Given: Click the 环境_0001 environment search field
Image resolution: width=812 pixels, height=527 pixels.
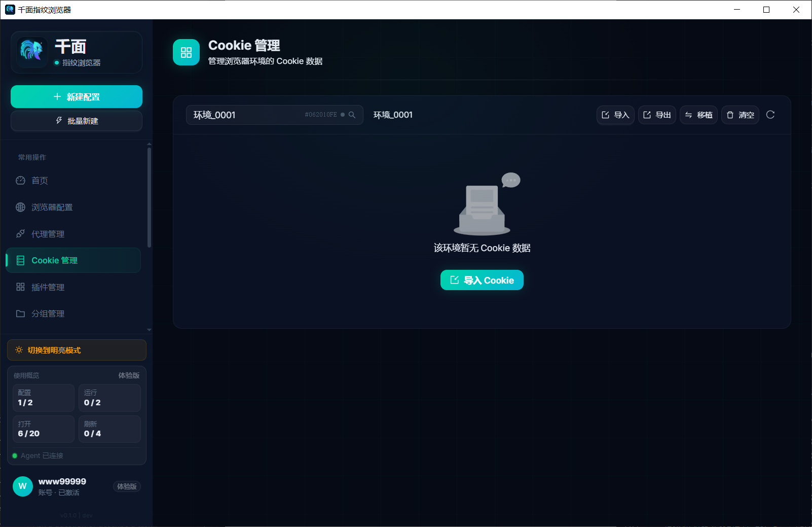Looking at the screenshot, I should [274, 115].
